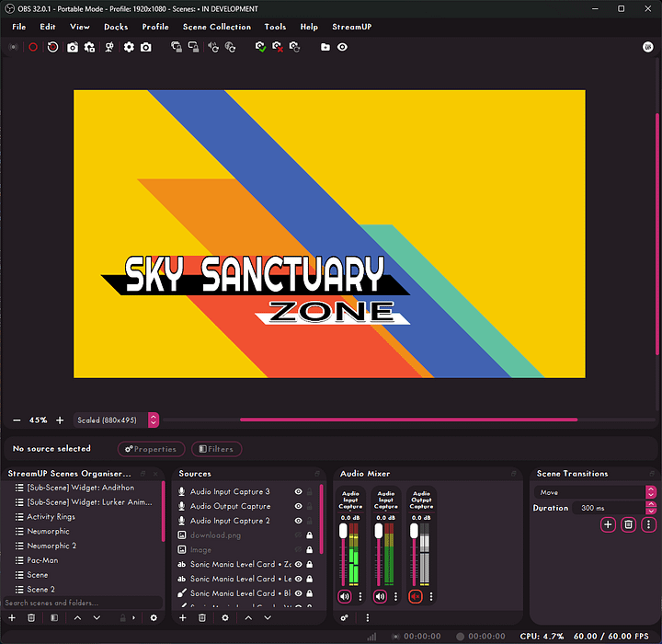The height and width of the screenshot is (644, 662).
Task: Take screenshot with toolbar camera icon
Action: tap(145, 47)
